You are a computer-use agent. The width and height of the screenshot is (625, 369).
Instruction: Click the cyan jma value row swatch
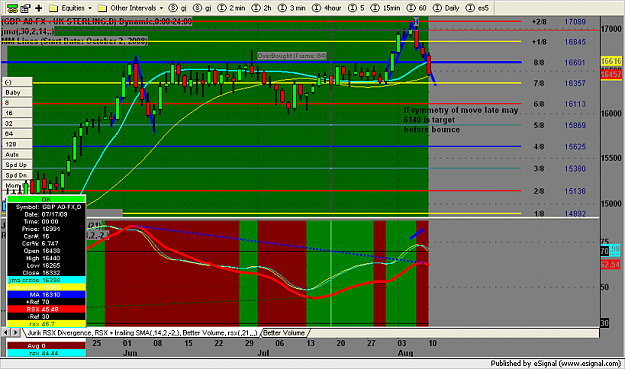pos(46,280)
